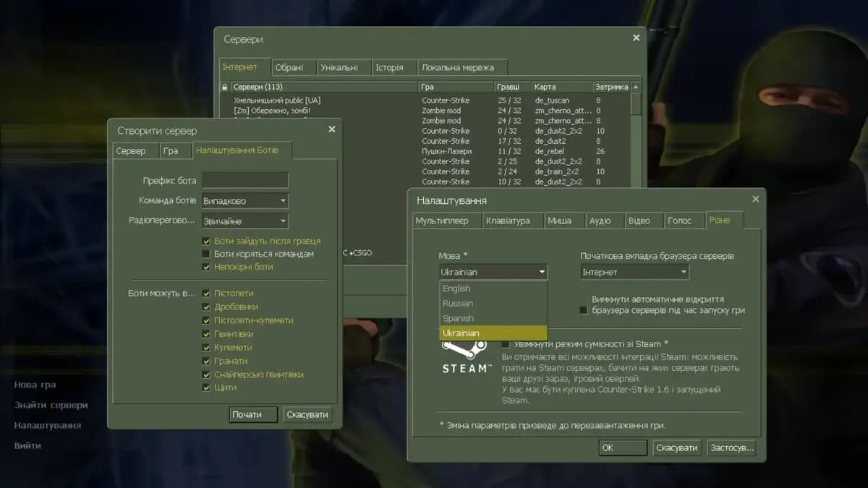Sort servers by Гра column header
Image resolution: width=868 pixels, height=488 pixels.
456,87
